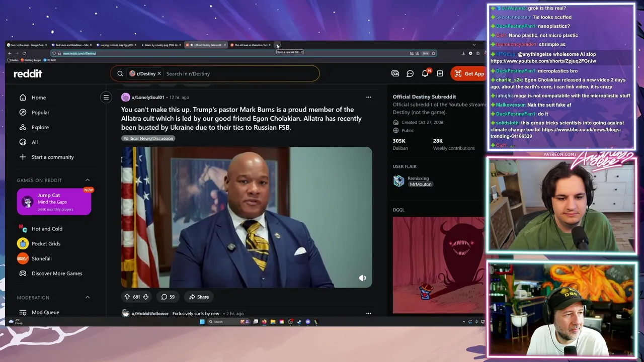Open the browser tab list dropdown
644x362 pixels.
(x=473, y=45)
